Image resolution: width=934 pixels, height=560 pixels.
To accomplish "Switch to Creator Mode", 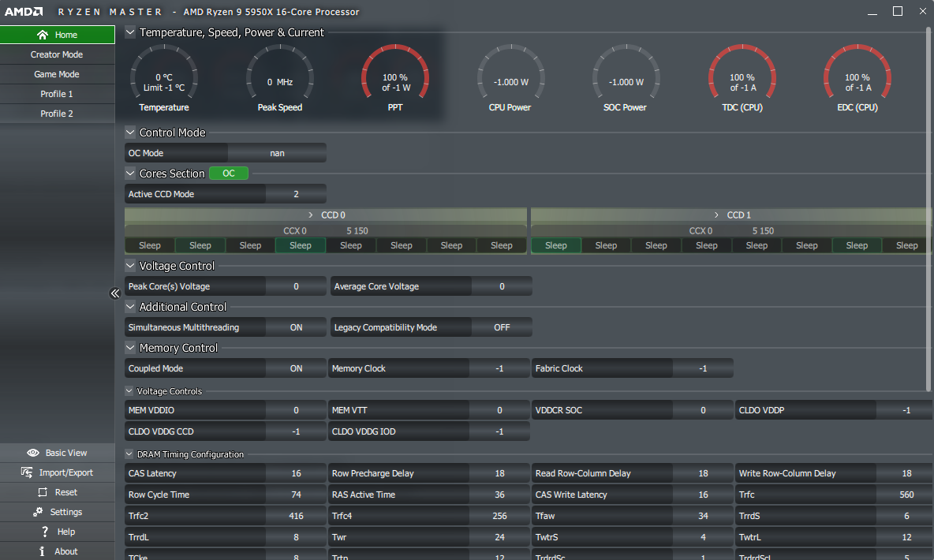I will click(57, 54).
